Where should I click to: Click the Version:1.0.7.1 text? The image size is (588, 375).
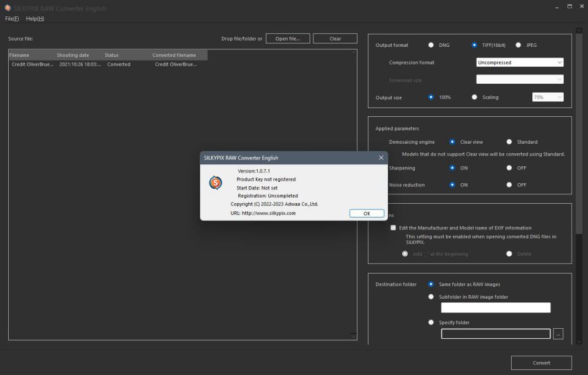[253, 171]
